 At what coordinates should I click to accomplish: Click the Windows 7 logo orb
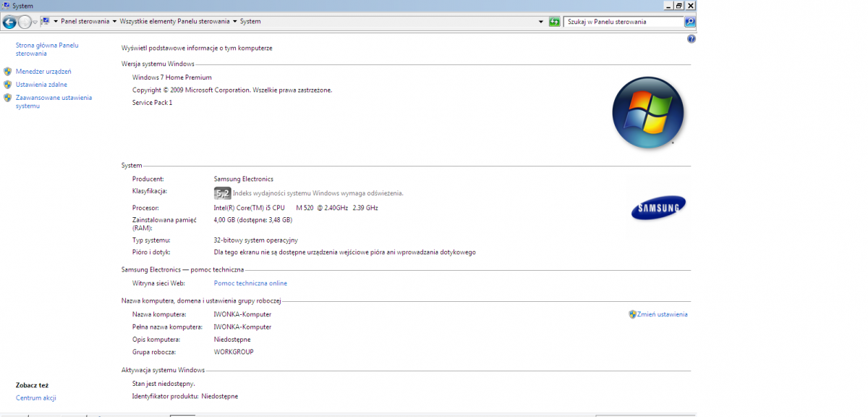[x=647, y=111]
